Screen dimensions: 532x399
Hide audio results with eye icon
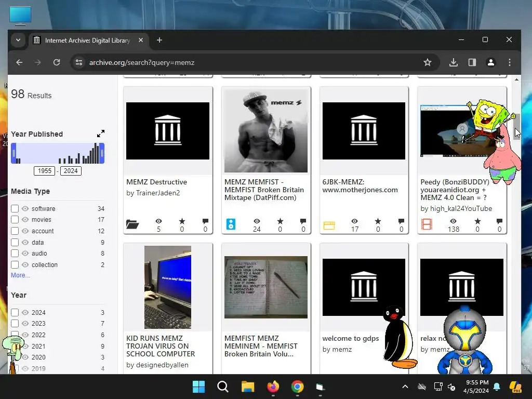click(x=25, y=254)
